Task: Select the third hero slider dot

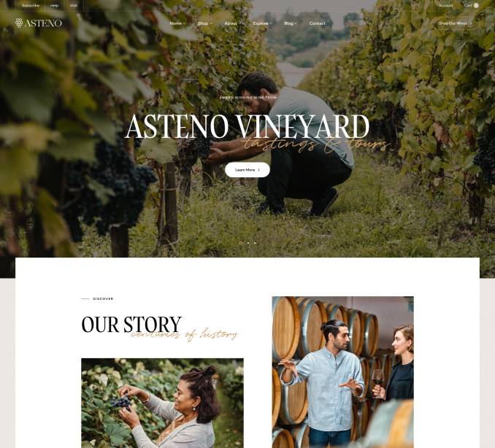Action: (x=255, y=243)
